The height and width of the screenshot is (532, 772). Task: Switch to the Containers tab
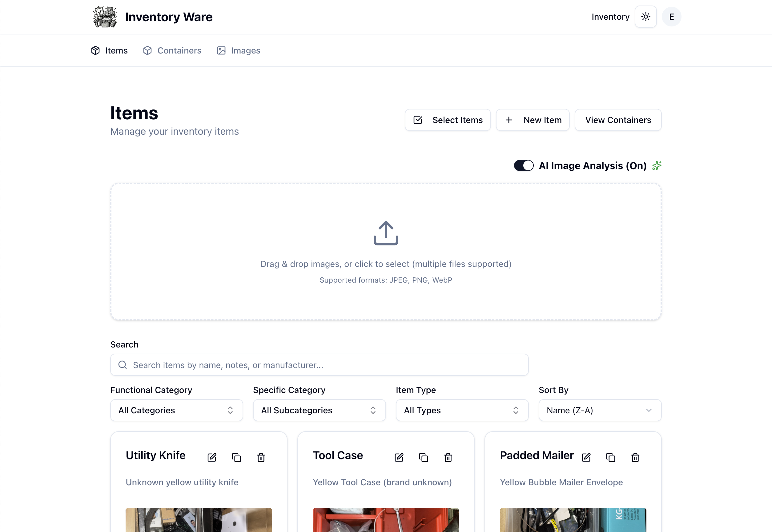coord(172,50)
